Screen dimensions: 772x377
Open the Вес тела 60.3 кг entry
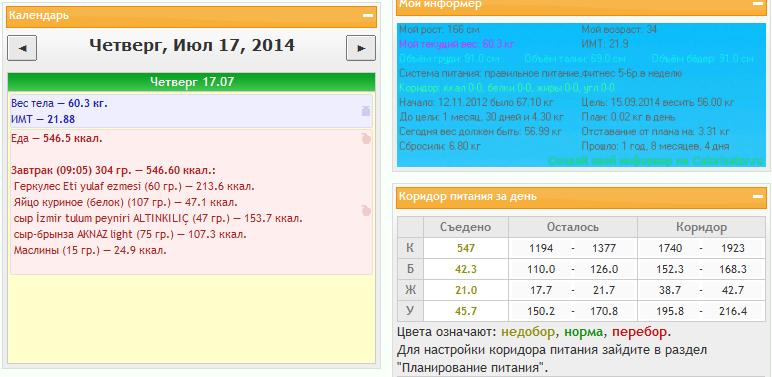click(60, 103)
